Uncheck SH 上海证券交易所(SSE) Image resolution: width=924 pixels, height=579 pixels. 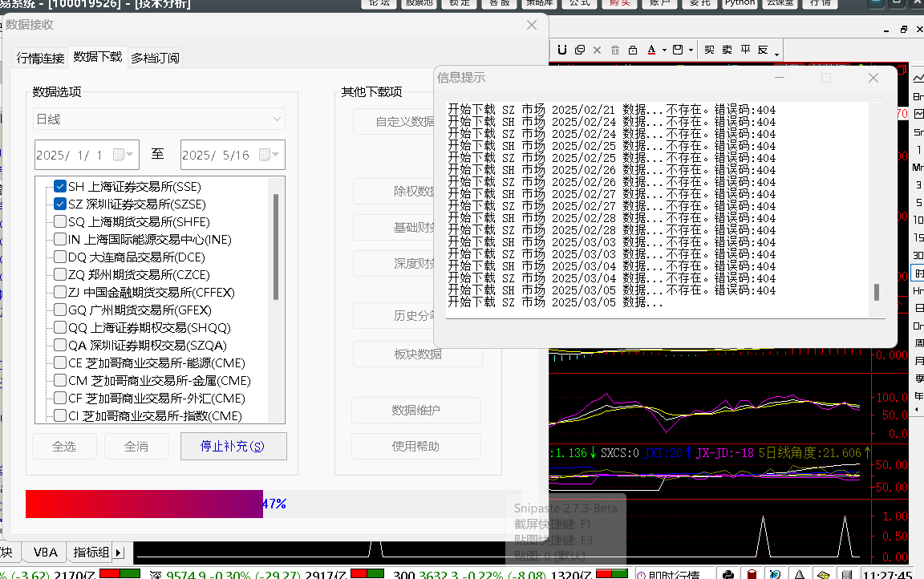60,186
